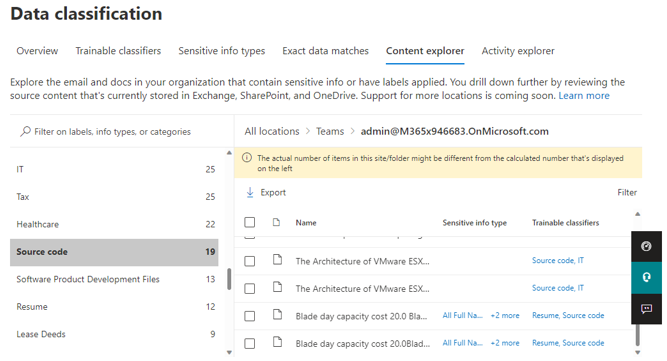667x361 pixels.
Task: Switch to the Activity explorer tab
Action: point(518,51)
